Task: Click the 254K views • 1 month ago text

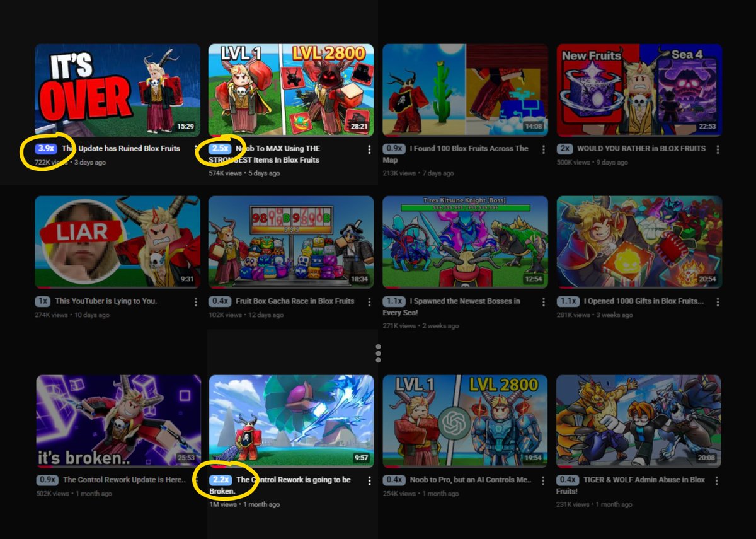Action: tap(420, 494)
